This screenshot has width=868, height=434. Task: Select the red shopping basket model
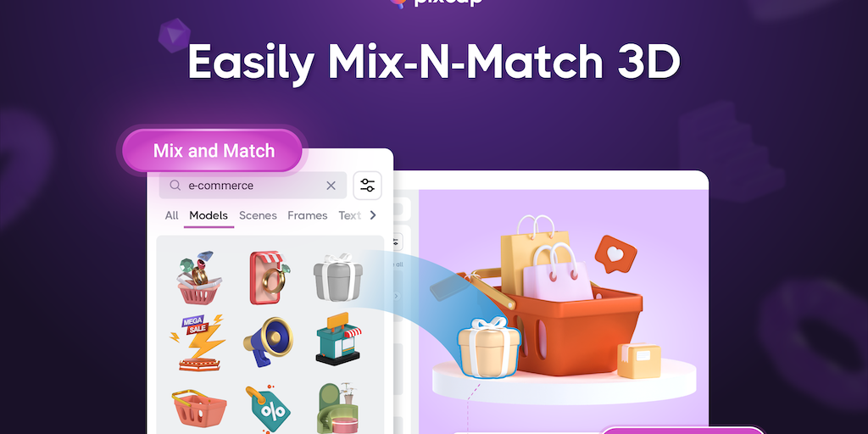[199, 408]
